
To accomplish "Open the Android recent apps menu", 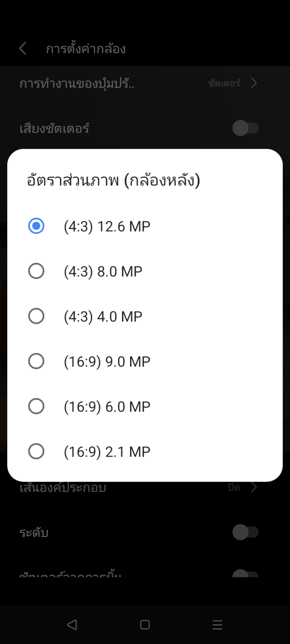I will [217, 625].
